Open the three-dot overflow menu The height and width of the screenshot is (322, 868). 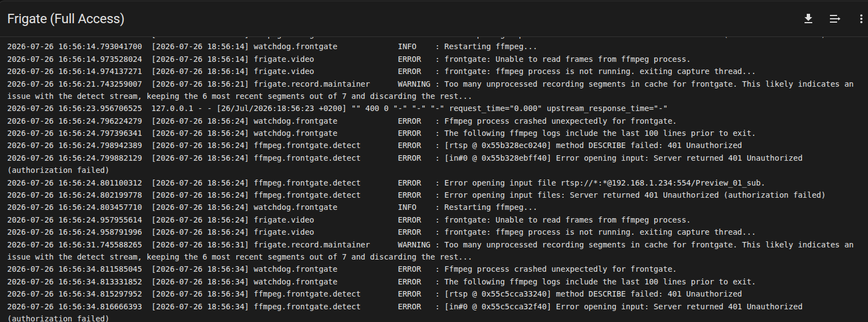point(861,19)
